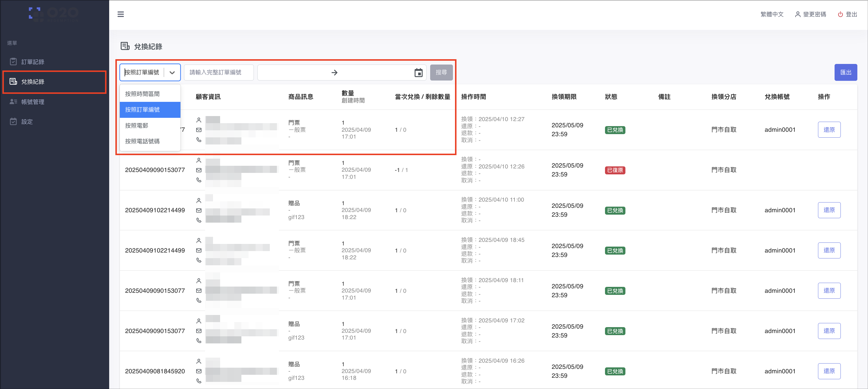Viewport: 868px width, 389px height.
Task: Click the logout power icon
Action: 840,14
